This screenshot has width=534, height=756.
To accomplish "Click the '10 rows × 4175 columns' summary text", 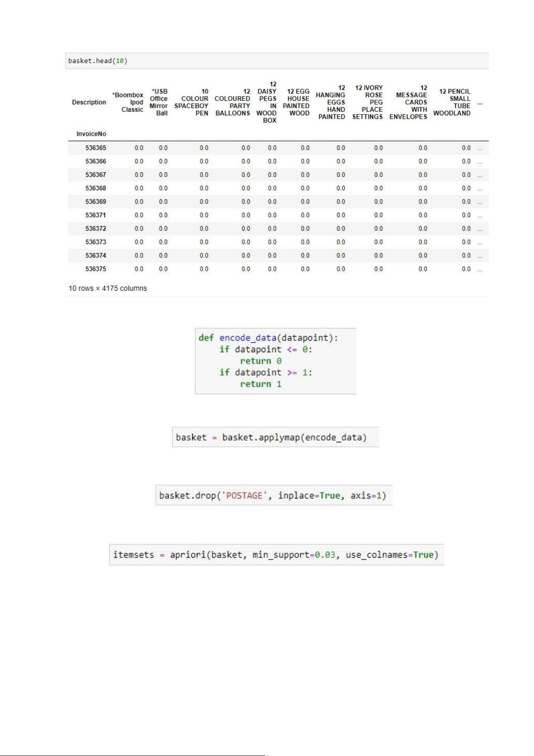I will coord(108,288).
